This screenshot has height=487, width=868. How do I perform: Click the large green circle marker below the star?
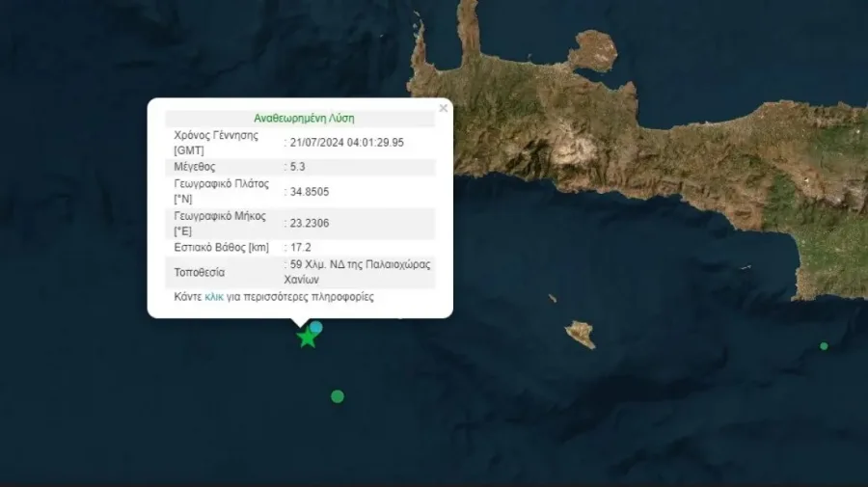337,396
